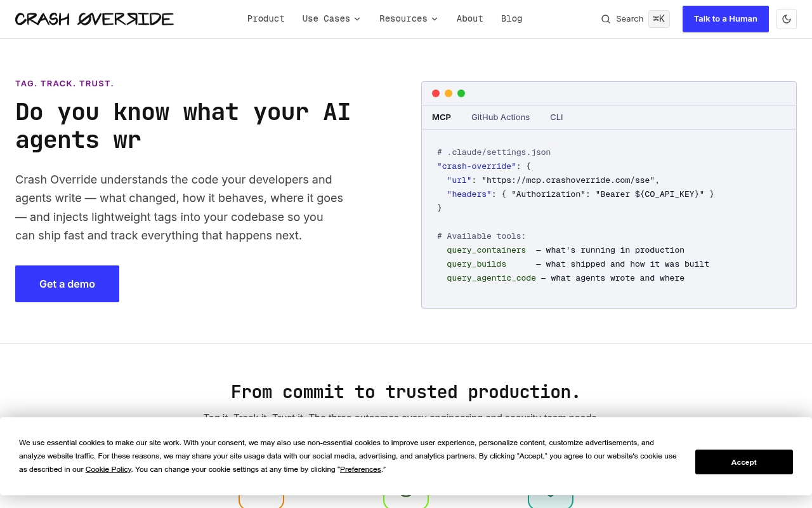
Task: Click the "TAG. TRACK. TRUST." tagline
Action: pyautogui.click(x=65, y=83)
